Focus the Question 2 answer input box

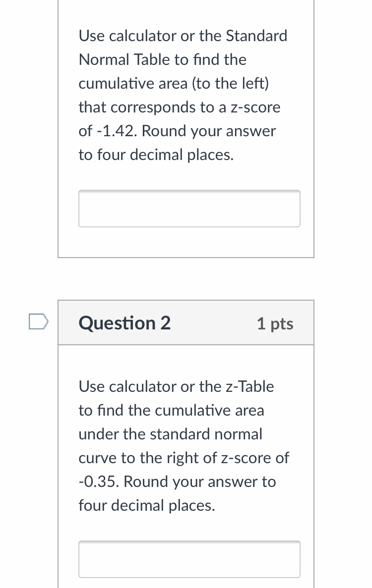[189, 559]
